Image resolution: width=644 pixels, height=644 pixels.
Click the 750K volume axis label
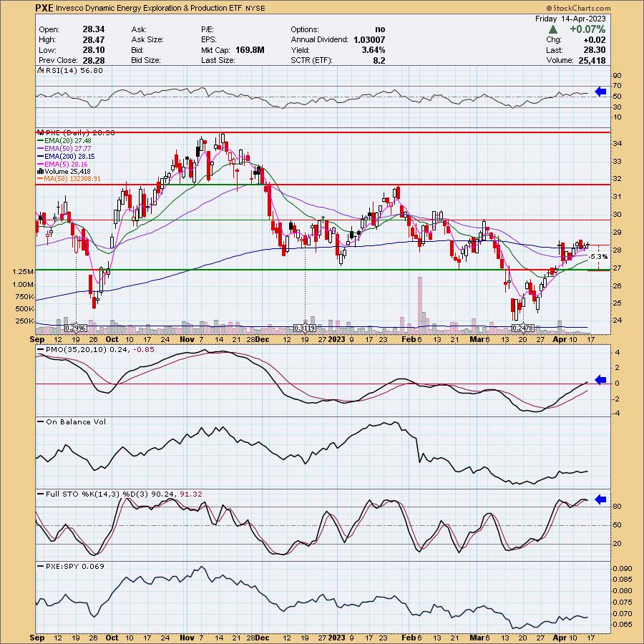(24, 296)
